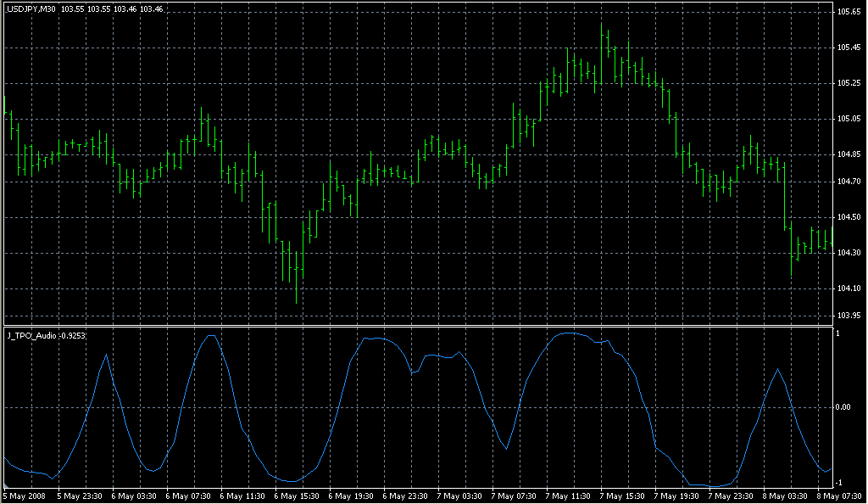Click the 6 May 11:30 time label

242,496
